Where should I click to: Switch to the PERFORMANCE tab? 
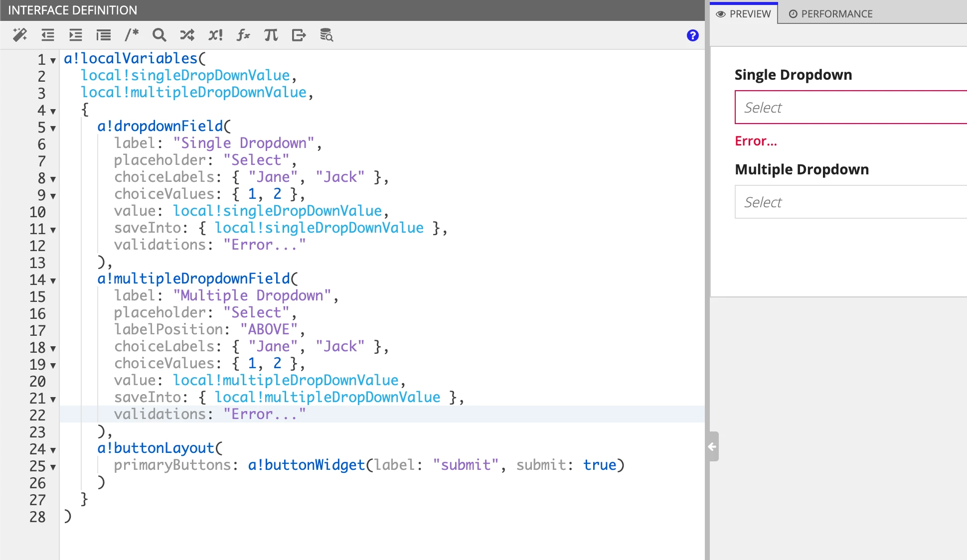point(831,14)
